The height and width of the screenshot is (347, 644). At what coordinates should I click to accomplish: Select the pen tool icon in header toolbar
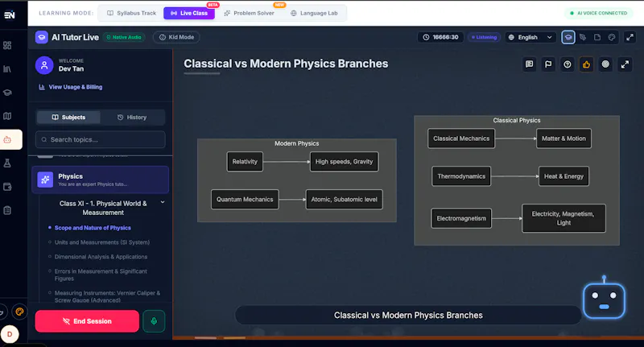(x=583, y=37)
